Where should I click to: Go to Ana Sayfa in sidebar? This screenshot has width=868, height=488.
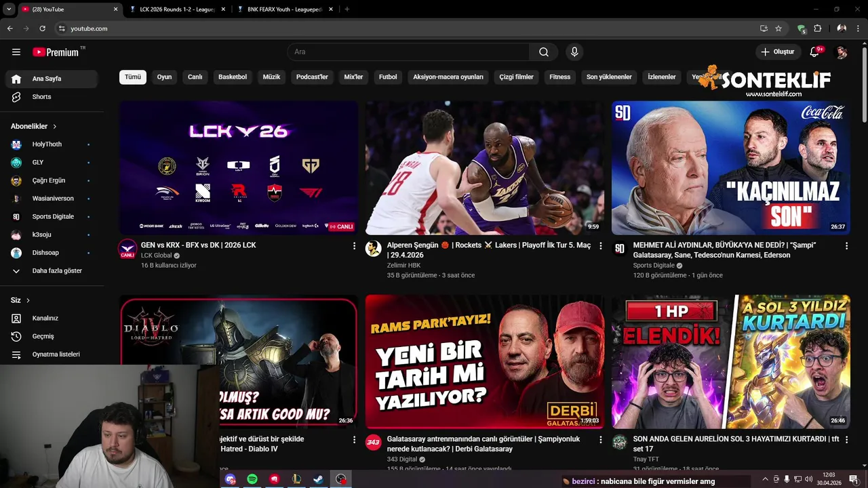pyautogui.click(x=52, y=79)
